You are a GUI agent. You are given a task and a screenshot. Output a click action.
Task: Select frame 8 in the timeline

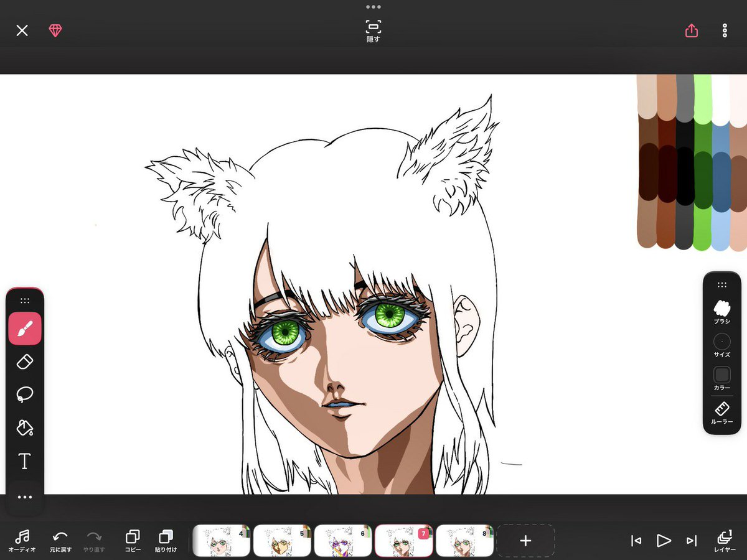tap(465, 540)
